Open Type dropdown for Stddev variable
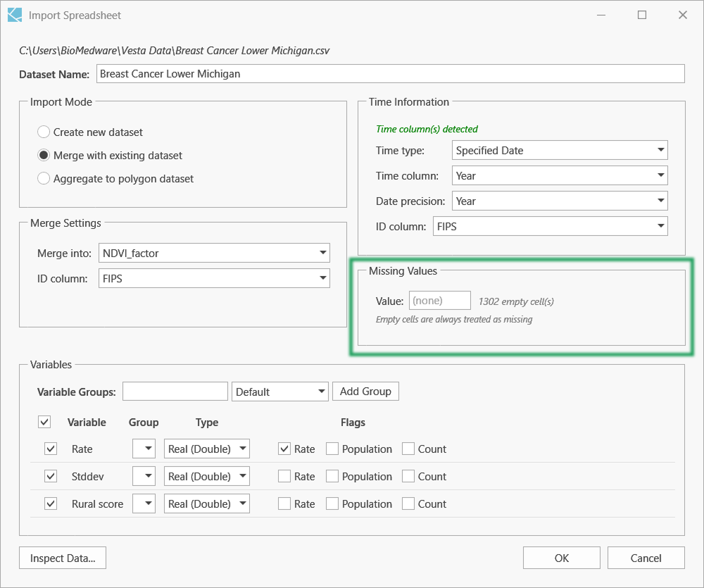Image resolution: width=704 pixels, height=588 pixels. coord(207,476)
